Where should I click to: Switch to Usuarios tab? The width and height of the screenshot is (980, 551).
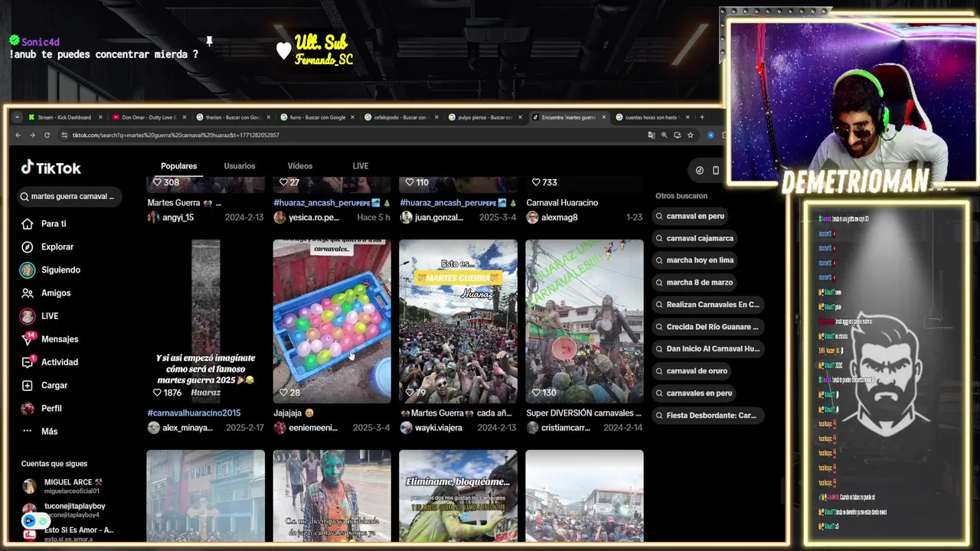click(240, 166)
